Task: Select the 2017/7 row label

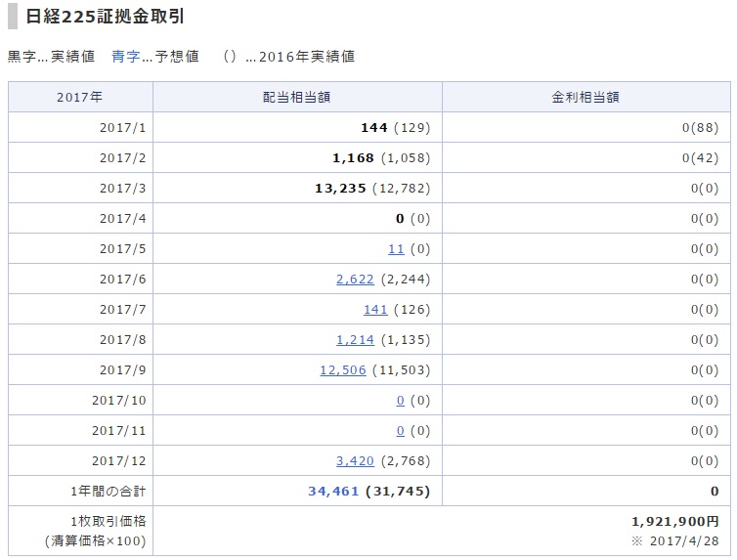Action: (123, 310)
